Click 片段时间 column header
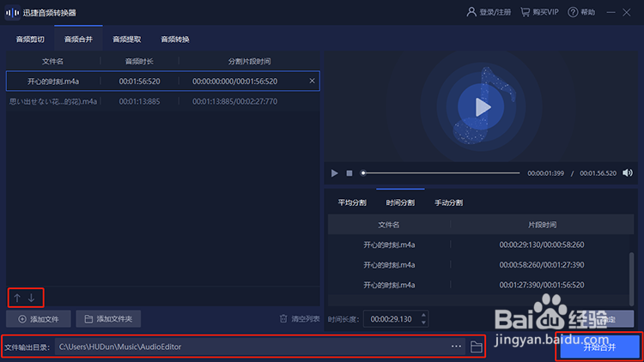The width and height of the screenshot is (644, 362). point(542,225)
